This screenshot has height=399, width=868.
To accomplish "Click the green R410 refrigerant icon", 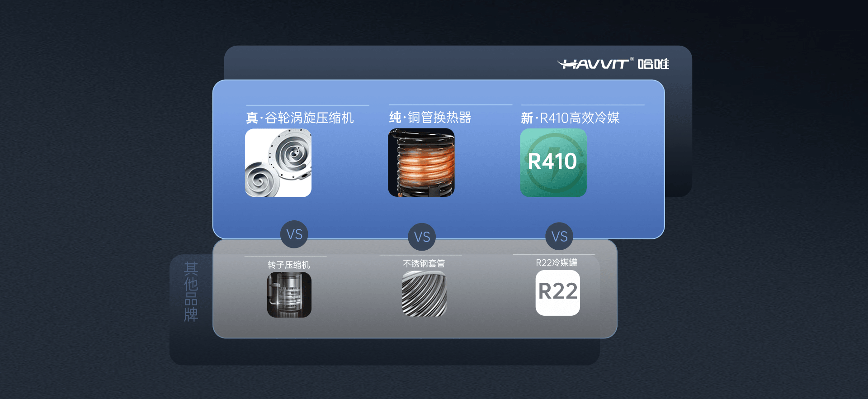I will tap(553, 162).
